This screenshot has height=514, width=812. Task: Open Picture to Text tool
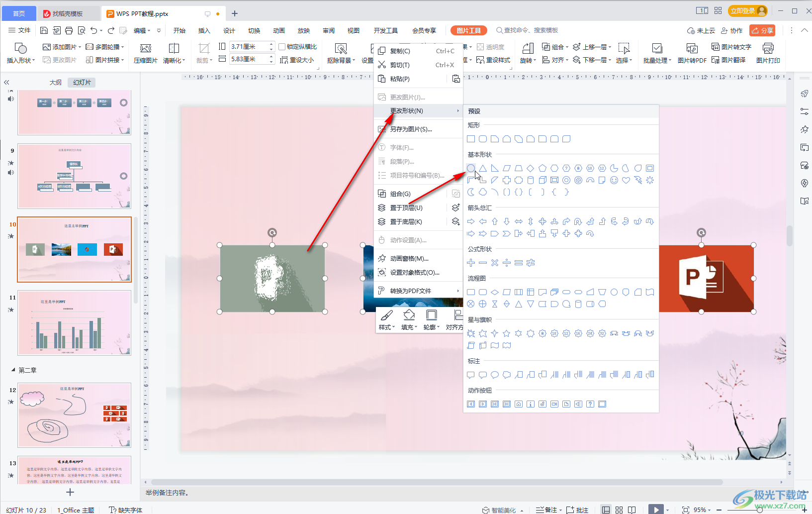point(731,47)
